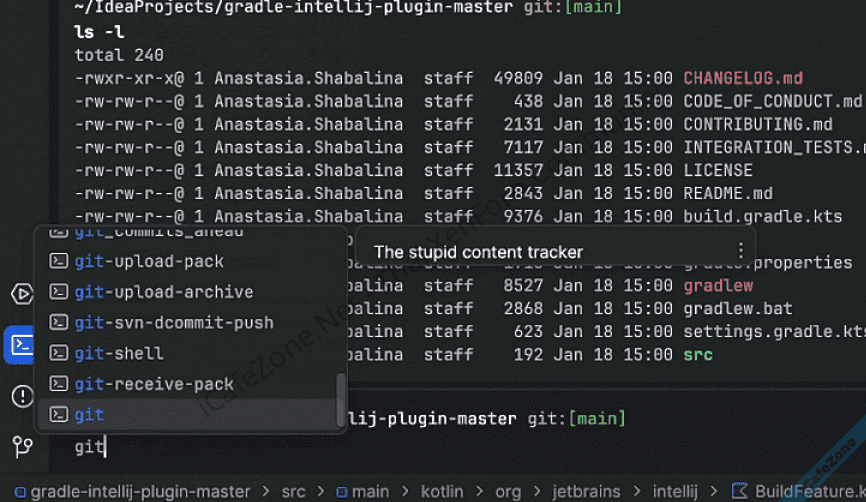
Task: Open the main module breadcrumb at the bottom
Action: [370, 491]
